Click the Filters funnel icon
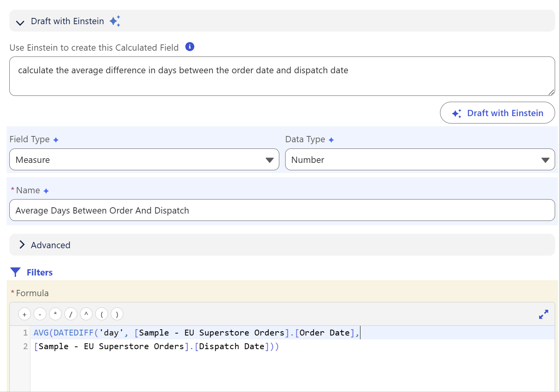This screenshot has width=559, height=392. (15, 272)
